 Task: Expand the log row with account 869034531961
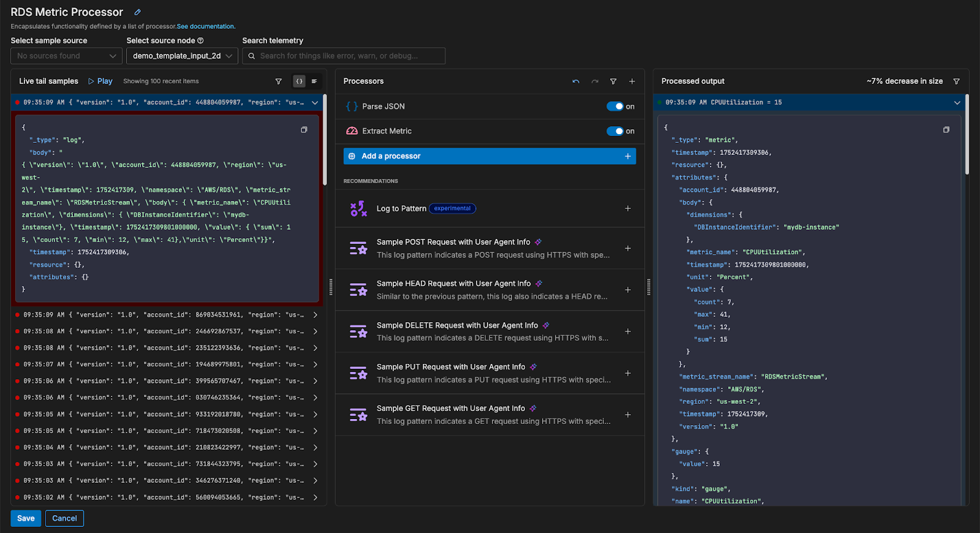tap(315, 315)
